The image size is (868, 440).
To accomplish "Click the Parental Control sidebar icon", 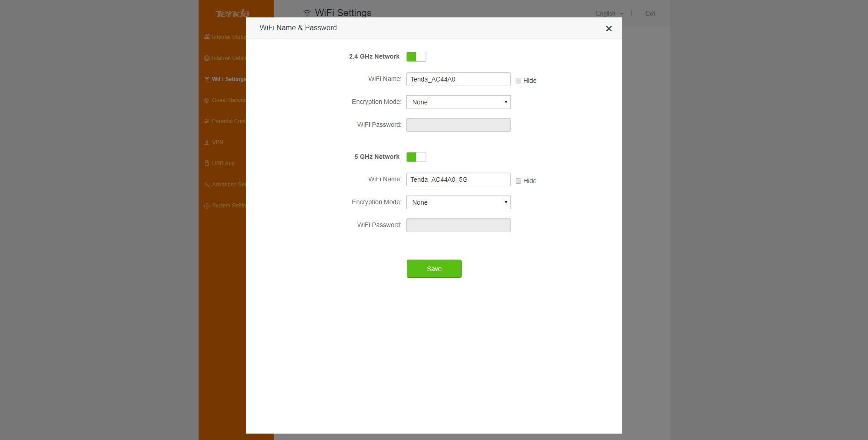I will tap(207, 121).
